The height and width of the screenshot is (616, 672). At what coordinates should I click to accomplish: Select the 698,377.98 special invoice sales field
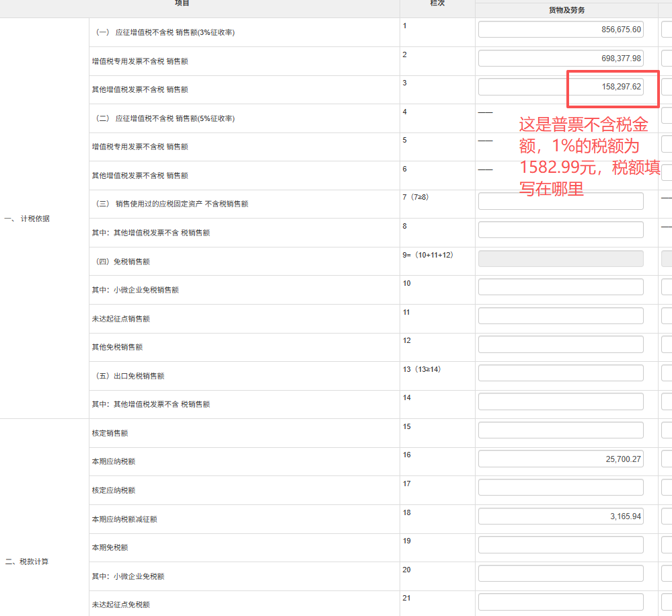coord(560,59)
